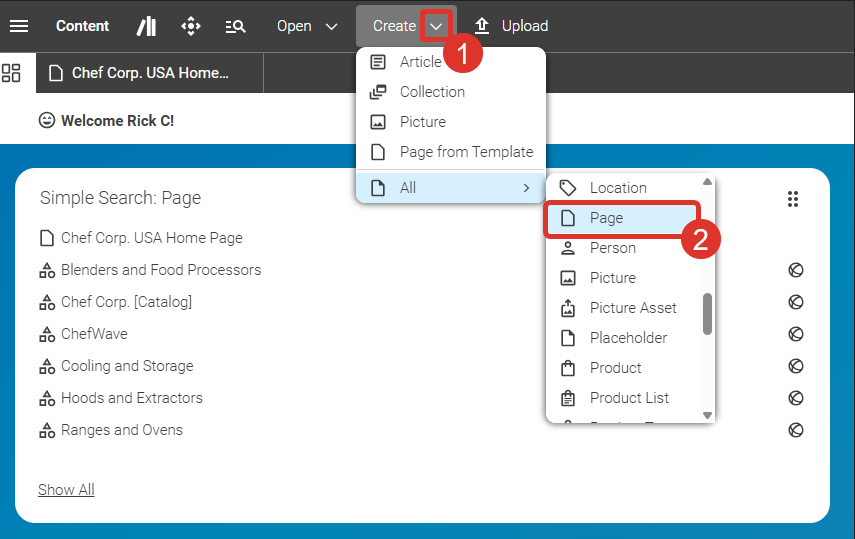855x539 pixels.
Task: Open the search list icon
Action: 236,26
